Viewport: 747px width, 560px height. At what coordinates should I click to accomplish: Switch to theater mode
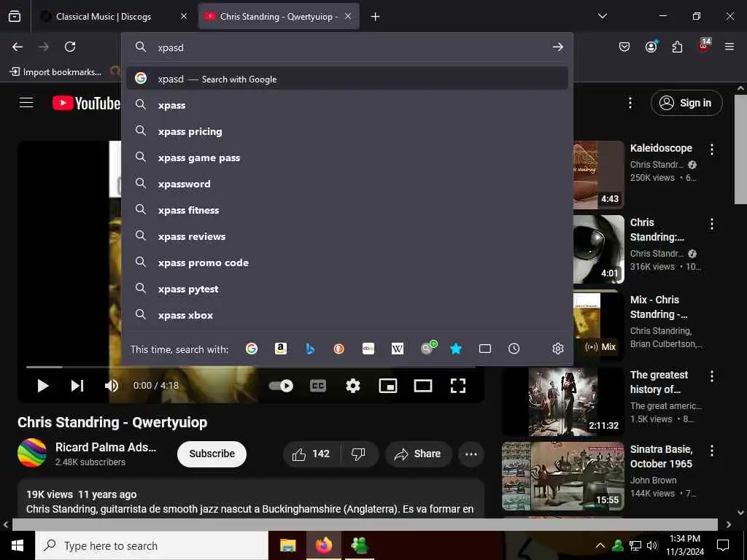[x=423, y=386]
